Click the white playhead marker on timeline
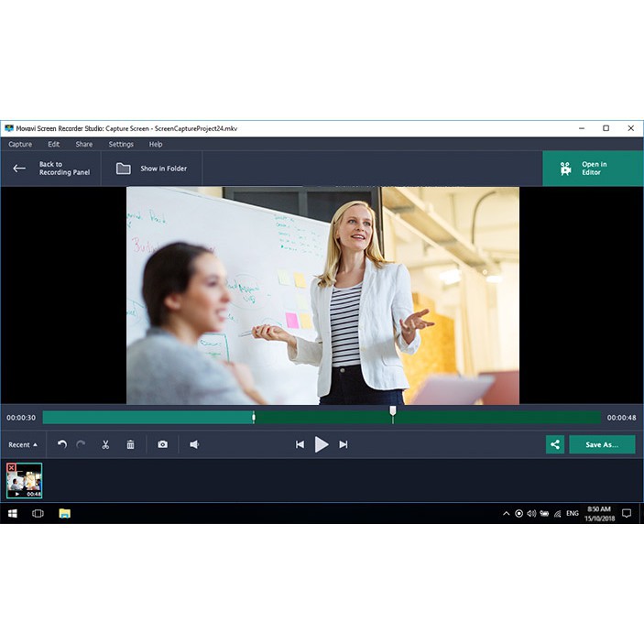 coord(392,412)
